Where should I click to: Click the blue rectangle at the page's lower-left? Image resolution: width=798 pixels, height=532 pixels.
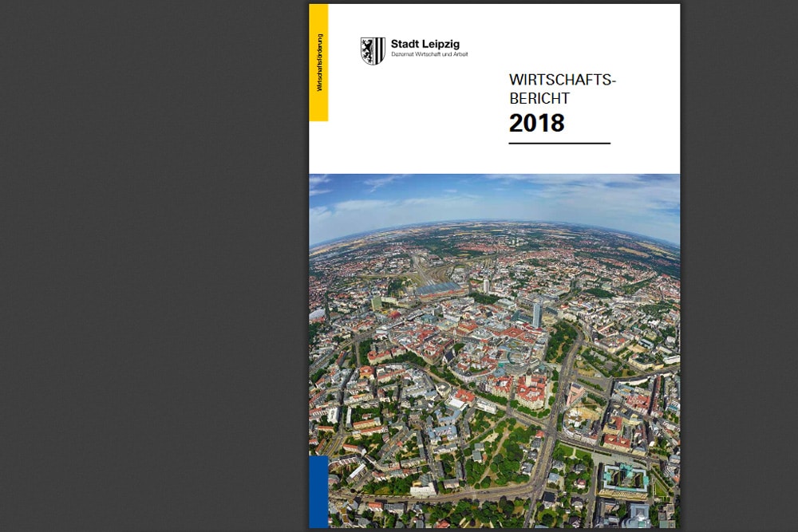[x=318, y=491]
